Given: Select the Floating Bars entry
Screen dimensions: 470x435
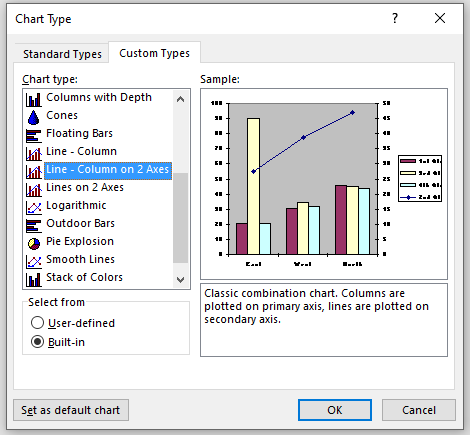Looking at the screenshot, I should [79, 133].
